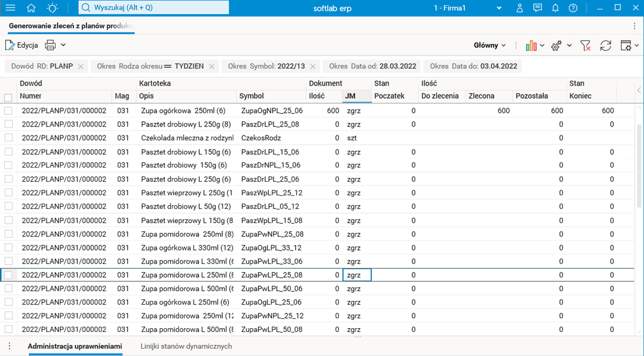Click the Wyszukaj search field
The height and width of the screenshot is (356, 644).
pyautogui.click(x=154, y=8)
